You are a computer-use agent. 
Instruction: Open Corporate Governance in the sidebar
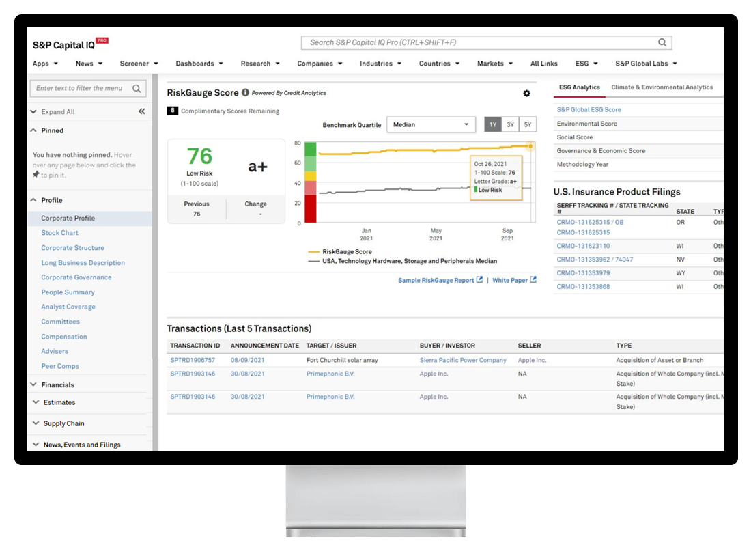(x=76, y=277)
